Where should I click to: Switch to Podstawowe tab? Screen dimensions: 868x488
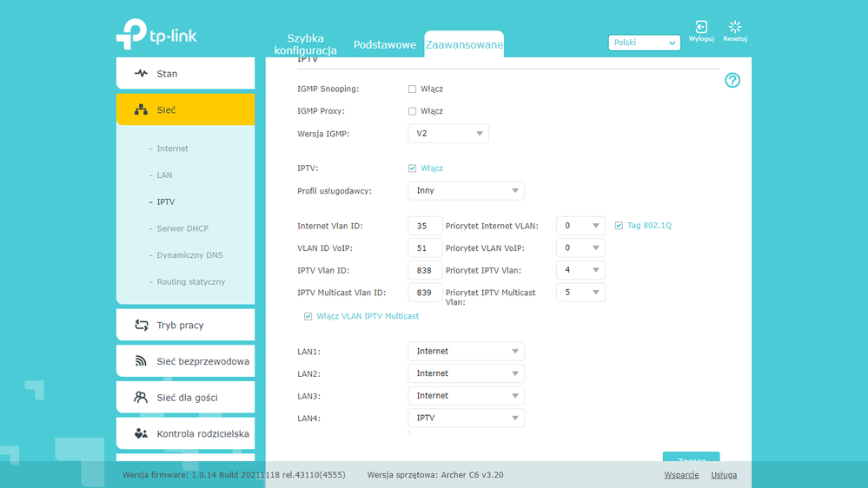pos(385,45)
